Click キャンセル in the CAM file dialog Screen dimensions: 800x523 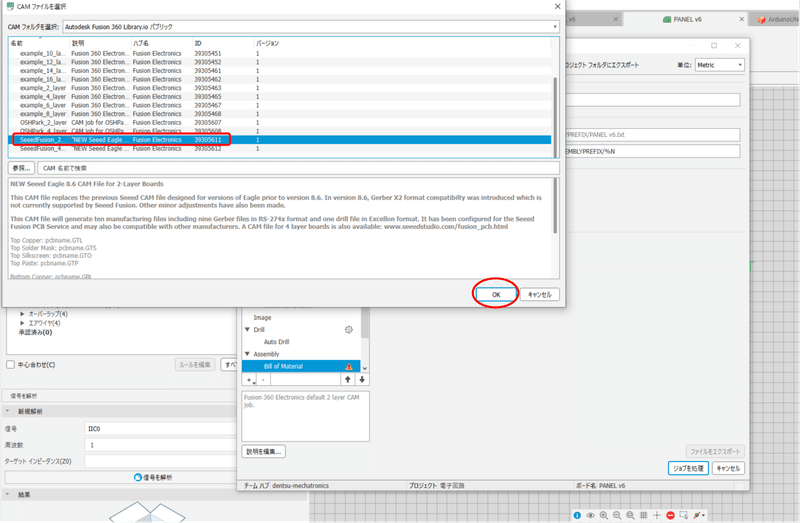539,294
